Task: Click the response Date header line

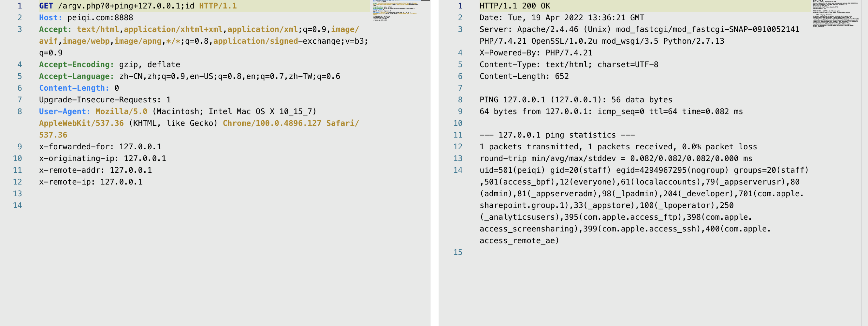Action: (x=562, y=18)
